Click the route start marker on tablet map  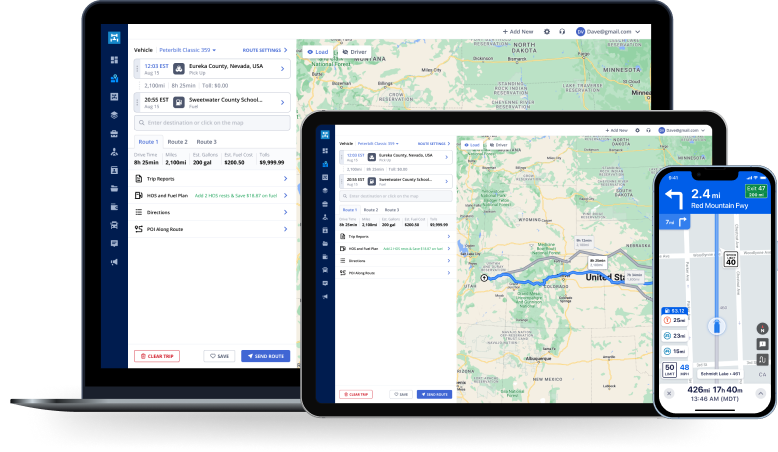coord(484,278)
